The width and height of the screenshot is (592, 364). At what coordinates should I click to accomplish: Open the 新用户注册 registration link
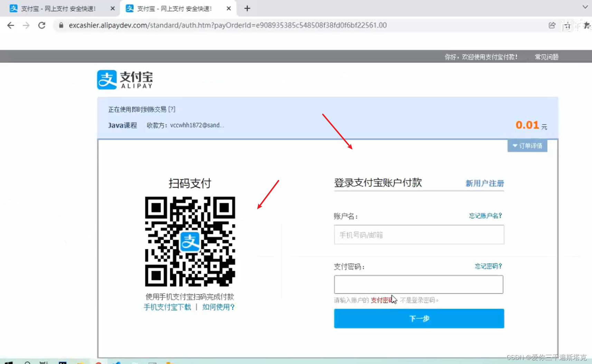(485, 183)
